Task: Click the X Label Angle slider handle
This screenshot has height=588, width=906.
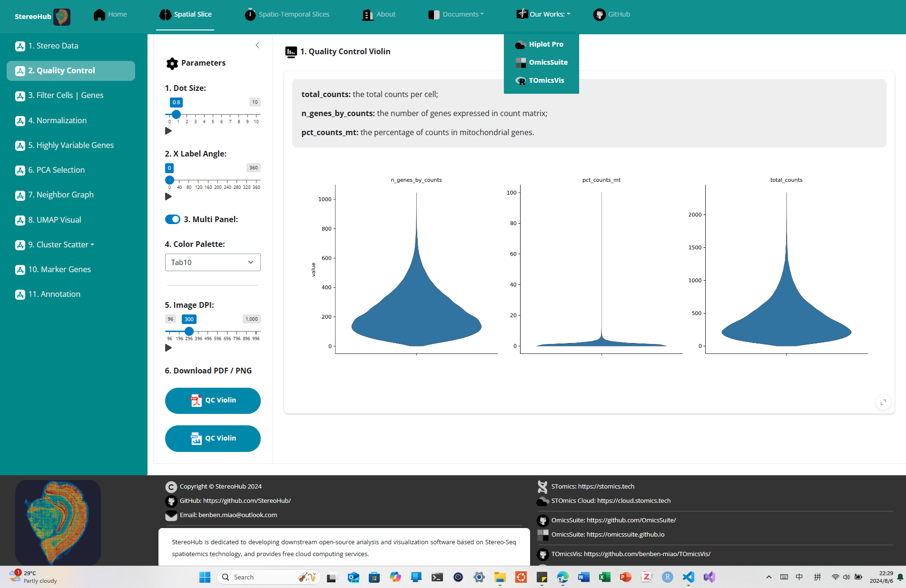Action: click(x=169, y=180)
